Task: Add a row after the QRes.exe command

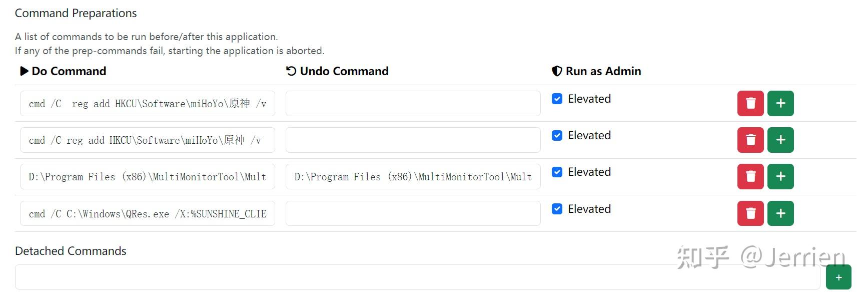Action: [x=780, y=213]
